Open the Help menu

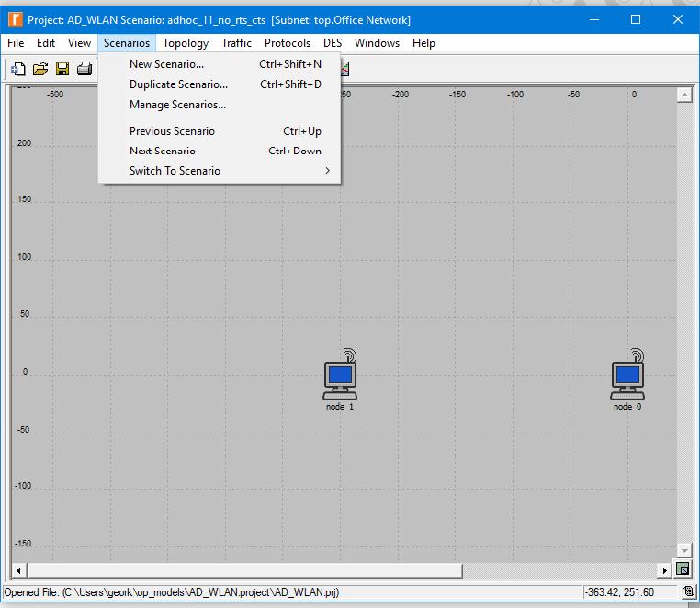(x=423, y=43)
